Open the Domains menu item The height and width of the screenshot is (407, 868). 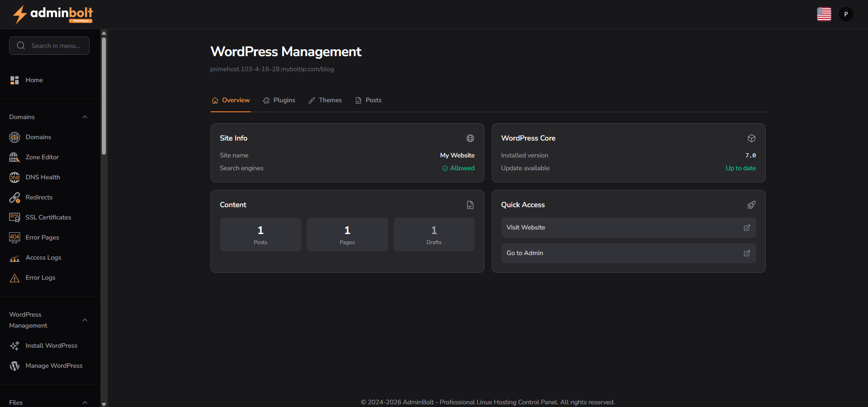49,137
